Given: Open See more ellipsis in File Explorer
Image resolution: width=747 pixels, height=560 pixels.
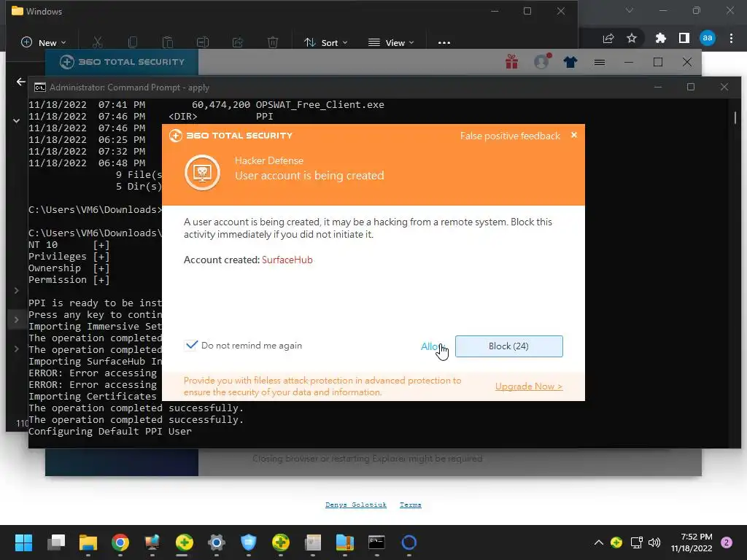Looking at the screenshot, I should (444, 42).
